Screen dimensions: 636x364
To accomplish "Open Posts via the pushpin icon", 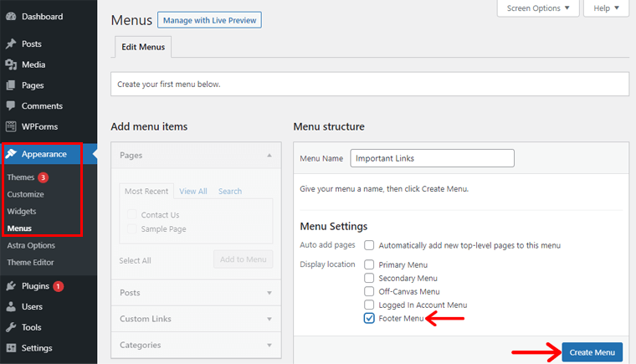I will point(11,44).
